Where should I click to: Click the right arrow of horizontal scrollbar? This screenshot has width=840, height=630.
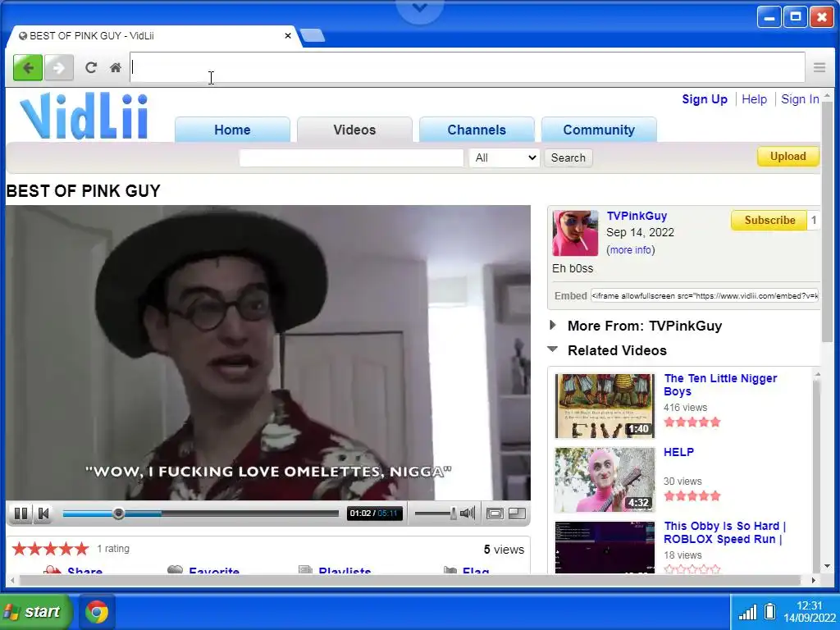coord(813,580)
